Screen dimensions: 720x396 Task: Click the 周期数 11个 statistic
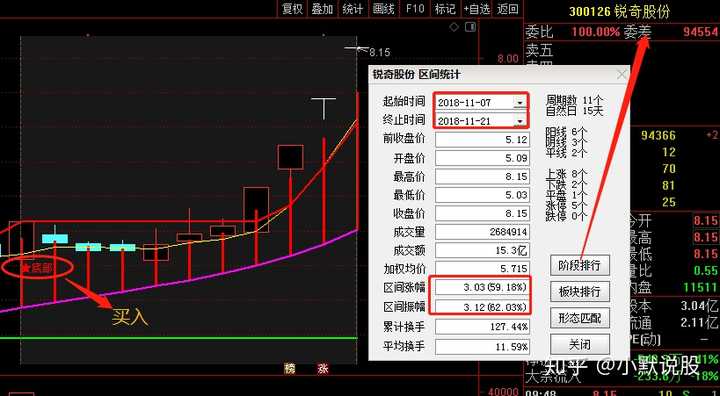(574, 100)
